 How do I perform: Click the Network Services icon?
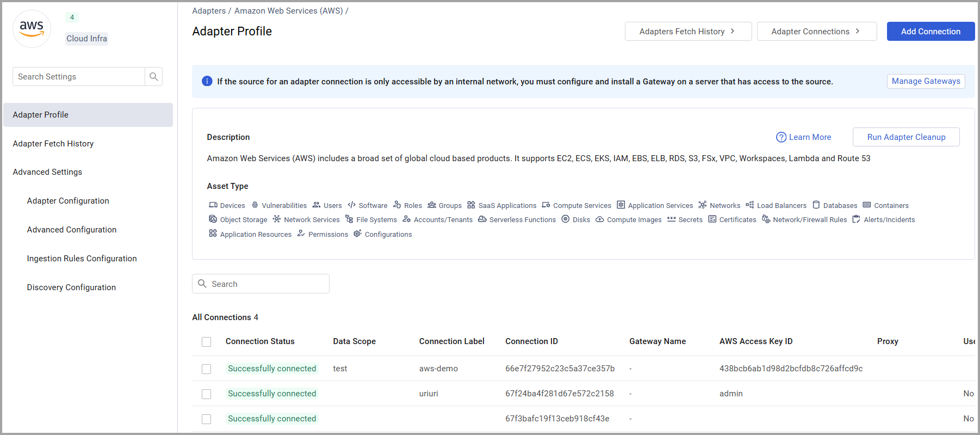(277, 219)
